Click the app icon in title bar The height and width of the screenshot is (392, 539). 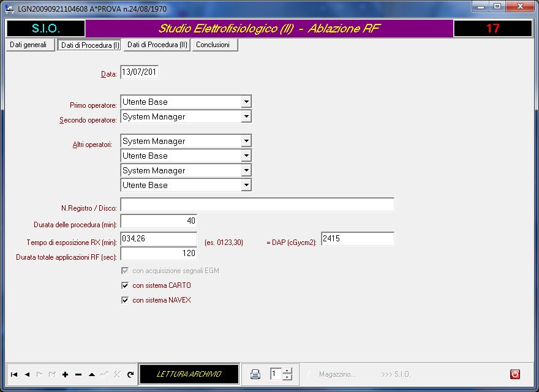pyautogui.click(x=10, y=9)
